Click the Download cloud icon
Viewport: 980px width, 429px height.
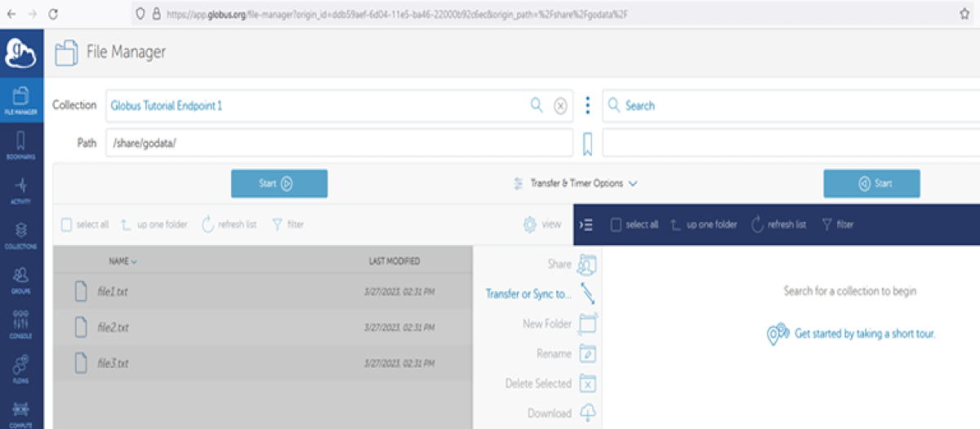pos(587,413)
